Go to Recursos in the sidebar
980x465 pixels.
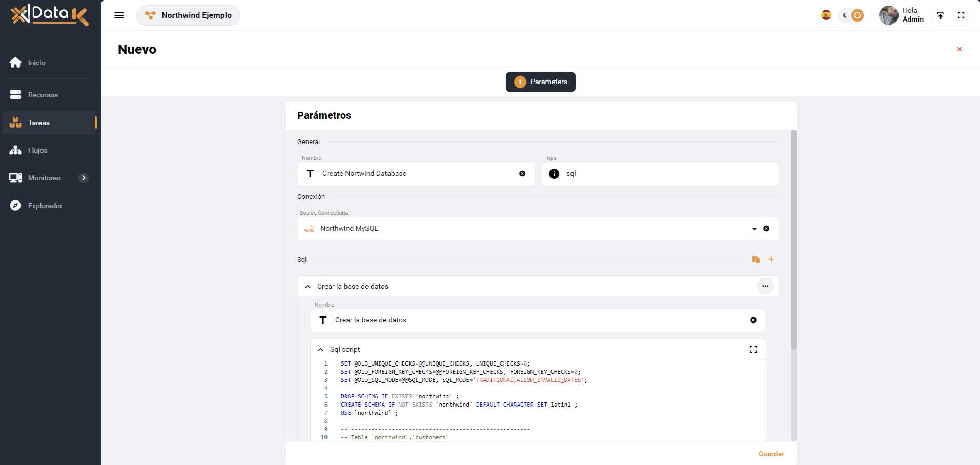point(43,95)
